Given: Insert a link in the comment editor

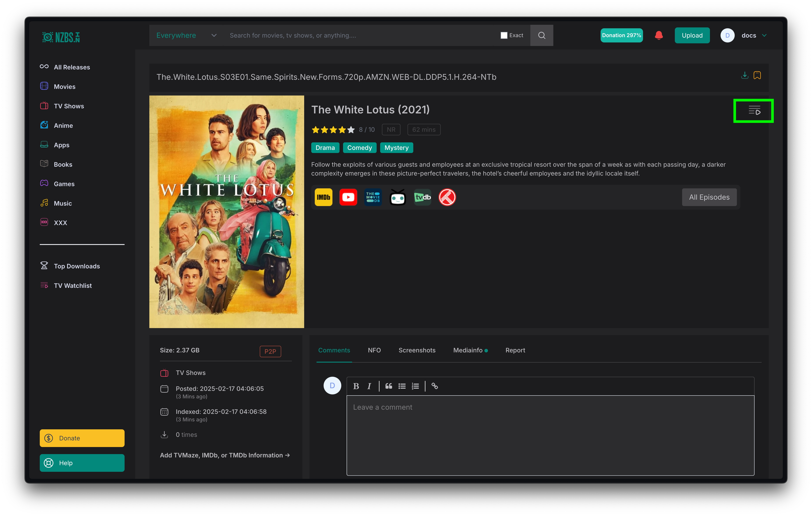Looking at the screenshot, I should coord(434,386).
